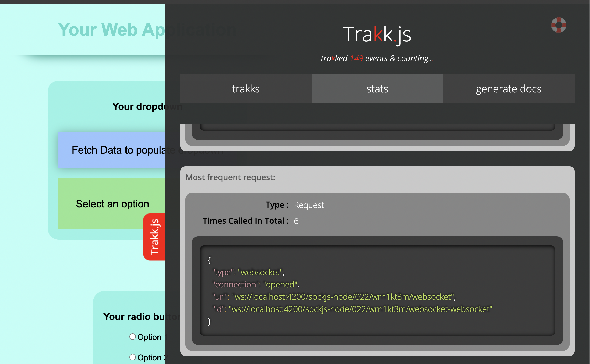Click the Trakk.js logo title
This screenshot has width=590, height=364.
point(377,34)
